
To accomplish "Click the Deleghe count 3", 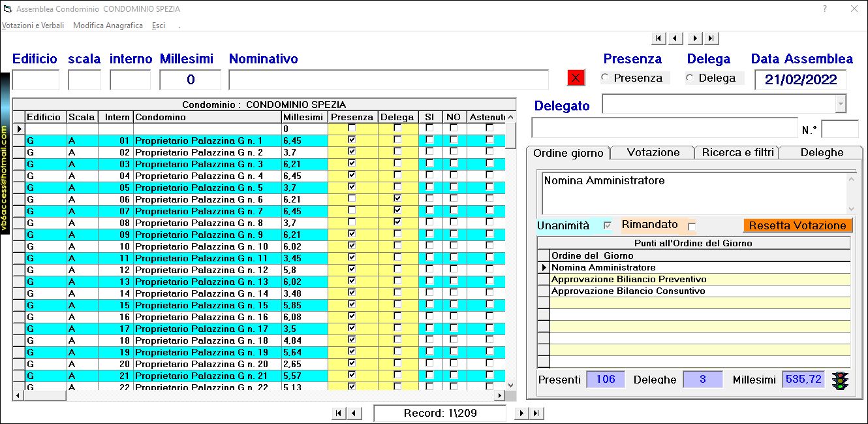I will (703, 380).
